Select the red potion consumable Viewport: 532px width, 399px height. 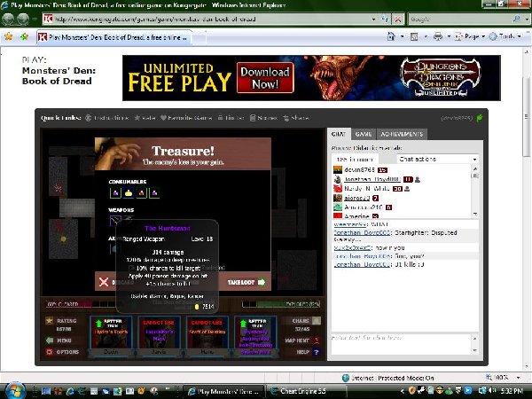point(142,193)
